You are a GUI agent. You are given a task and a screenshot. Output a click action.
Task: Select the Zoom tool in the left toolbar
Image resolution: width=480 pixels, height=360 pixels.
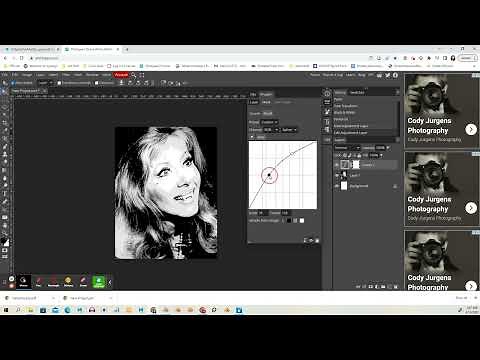5,233
